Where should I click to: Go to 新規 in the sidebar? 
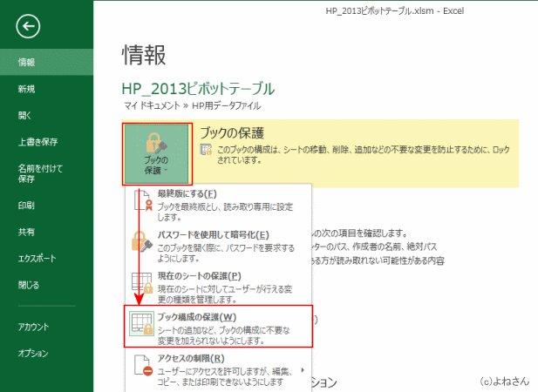tap(47, 89)
